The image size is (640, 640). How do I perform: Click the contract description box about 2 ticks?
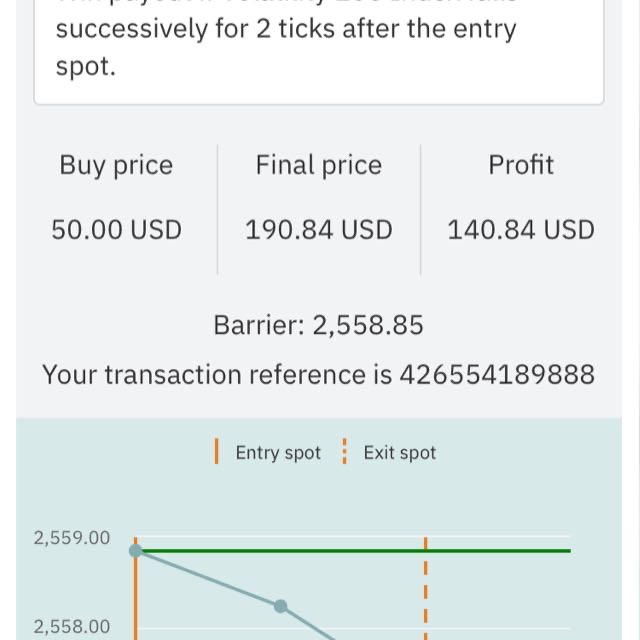318,48
